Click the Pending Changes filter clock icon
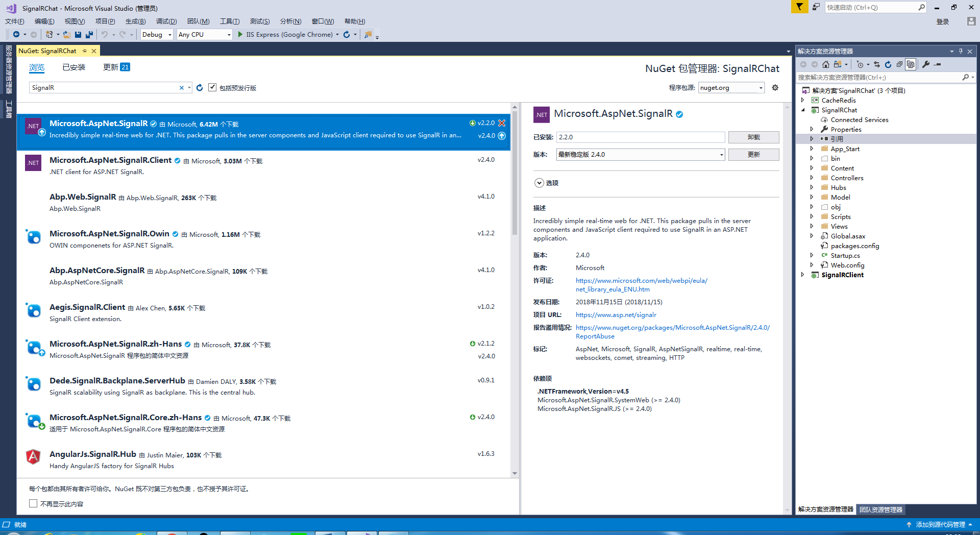Viewport: 980px width, 535px height. pos(860,64)
